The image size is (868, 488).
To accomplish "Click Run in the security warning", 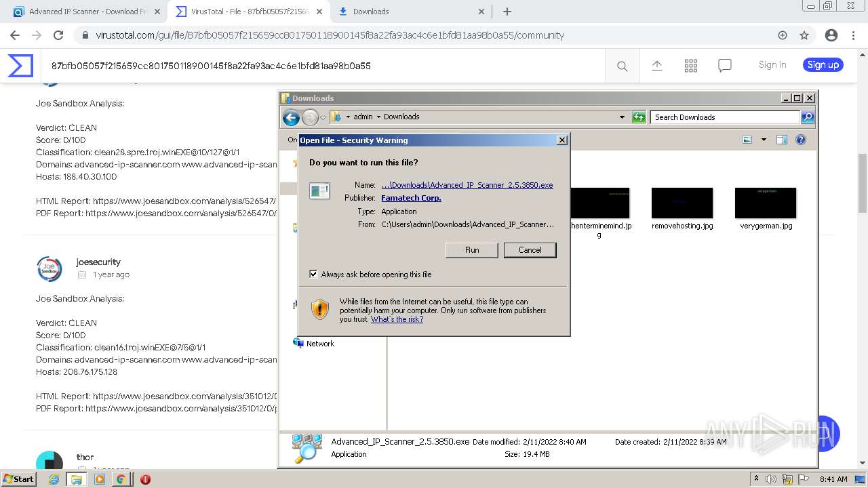I will (472, 250).
